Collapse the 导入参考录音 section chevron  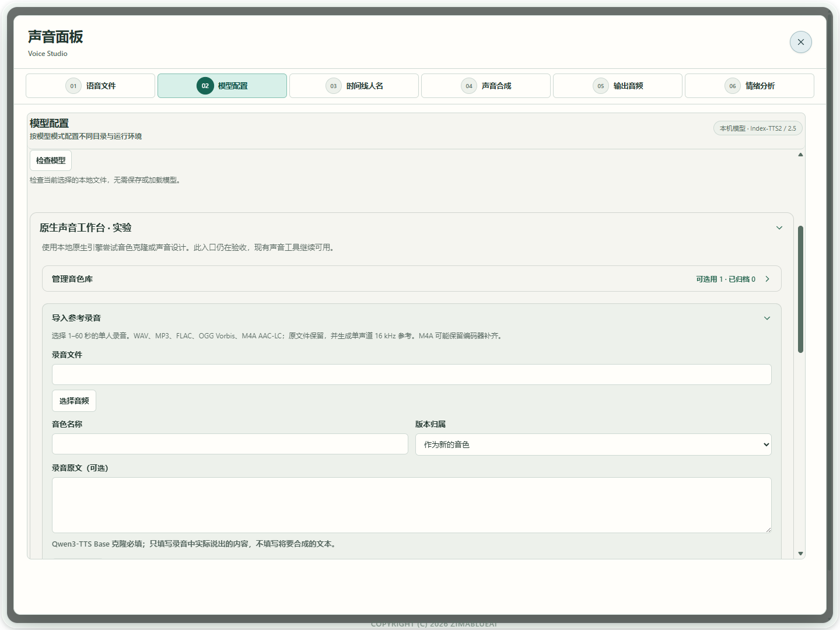click(767, 318)
